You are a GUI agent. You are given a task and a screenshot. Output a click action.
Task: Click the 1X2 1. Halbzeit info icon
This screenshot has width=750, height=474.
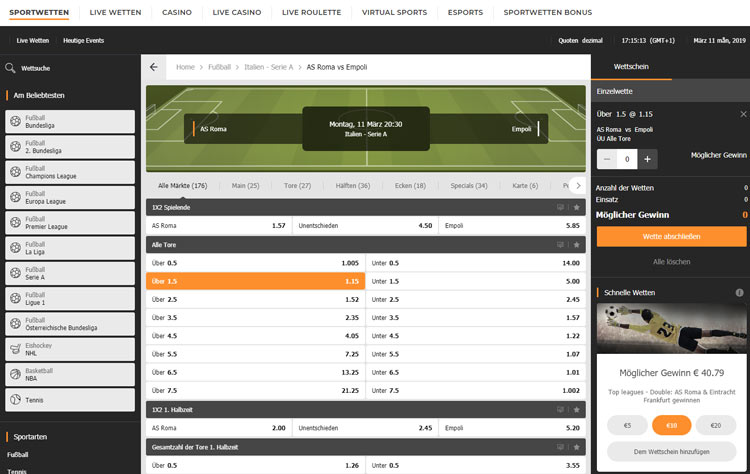560,409
